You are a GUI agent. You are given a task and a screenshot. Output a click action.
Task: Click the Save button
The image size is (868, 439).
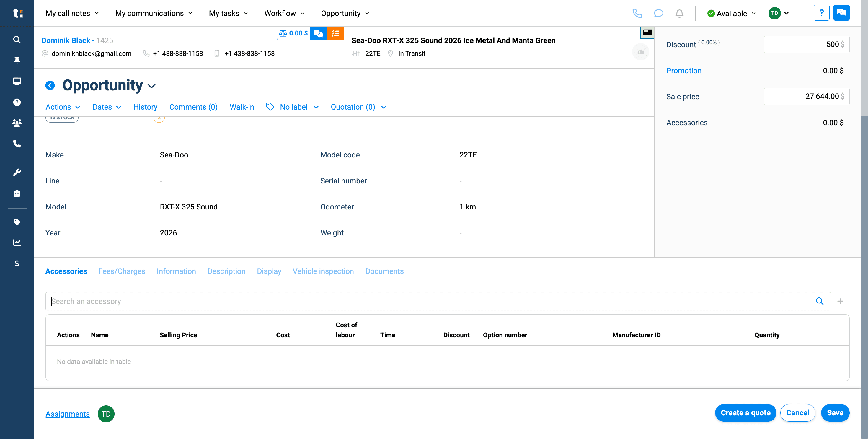pyautogui.click(x=835, y=413)
